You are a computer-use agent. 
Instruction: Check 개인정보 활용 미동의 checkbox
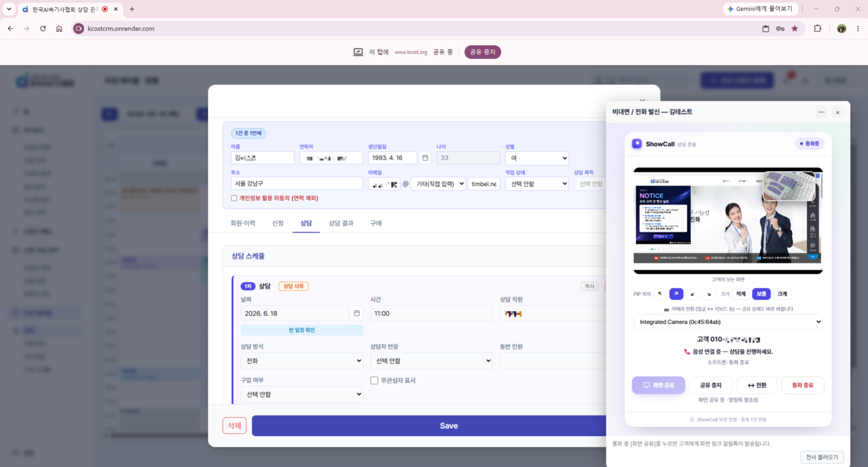(234, 198)
